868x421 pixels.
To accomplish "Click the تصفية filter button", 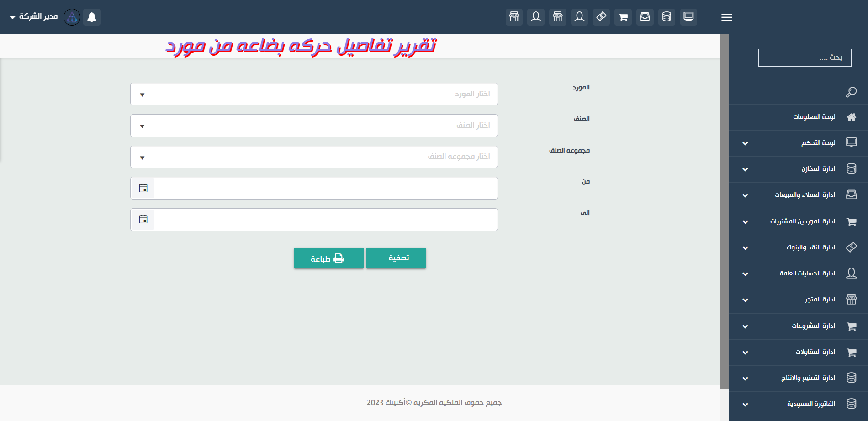I will pyautogui.click(x=396, y=258).
